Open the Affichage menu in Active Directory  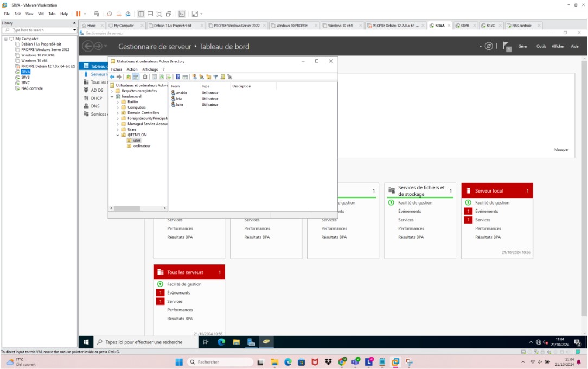pyautogui.click(x=150, y=69)
